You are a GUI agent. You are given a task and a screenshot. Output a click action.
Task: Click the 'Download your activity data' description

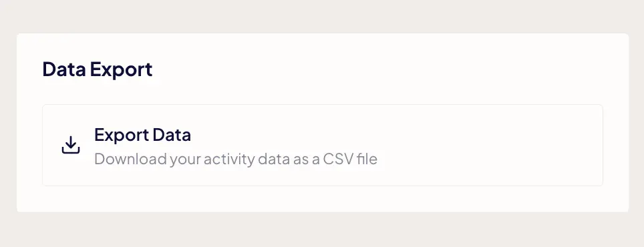pyautogui.click(x=235, y=159)
